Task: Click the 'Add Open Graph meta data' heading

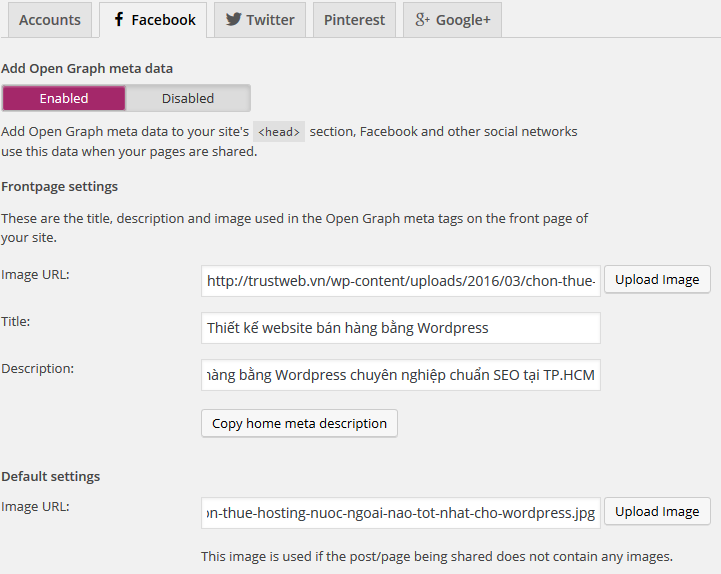Action: [87, 69]
